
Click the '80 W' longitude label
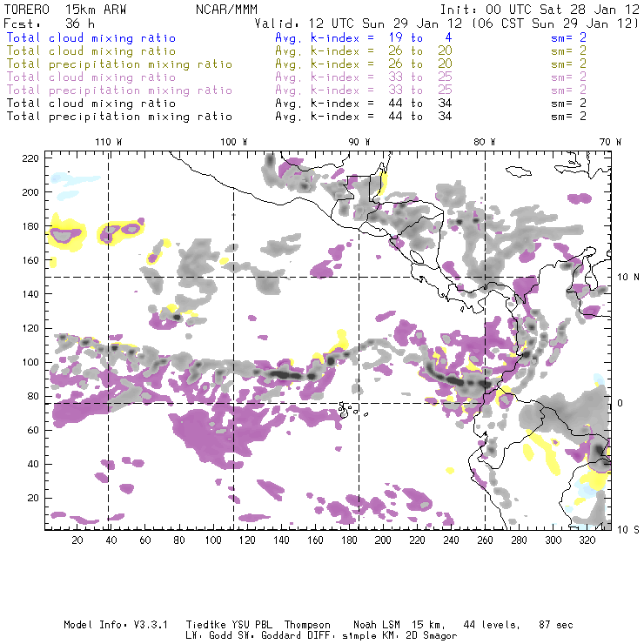(484, 142)
